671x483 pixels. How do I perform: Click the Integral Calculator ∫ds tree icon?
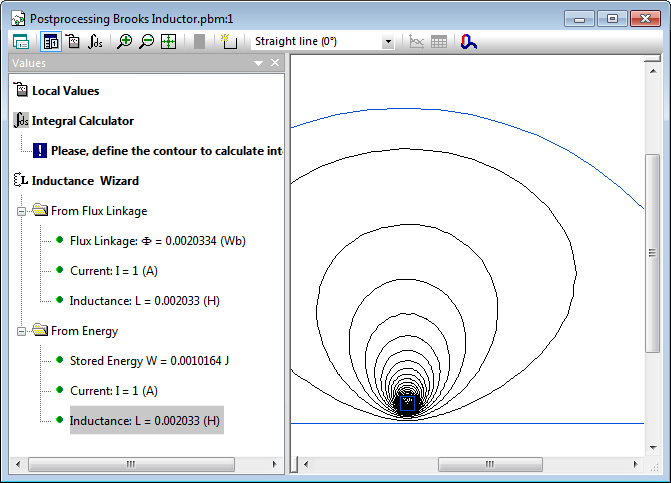point(21,120)
